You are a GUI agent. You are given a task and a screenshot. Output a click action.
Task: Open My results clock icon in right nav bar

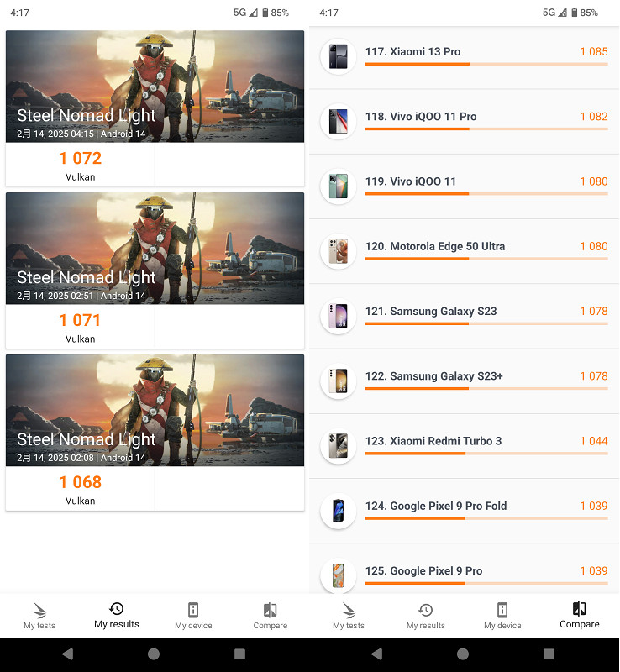(425, 610)
